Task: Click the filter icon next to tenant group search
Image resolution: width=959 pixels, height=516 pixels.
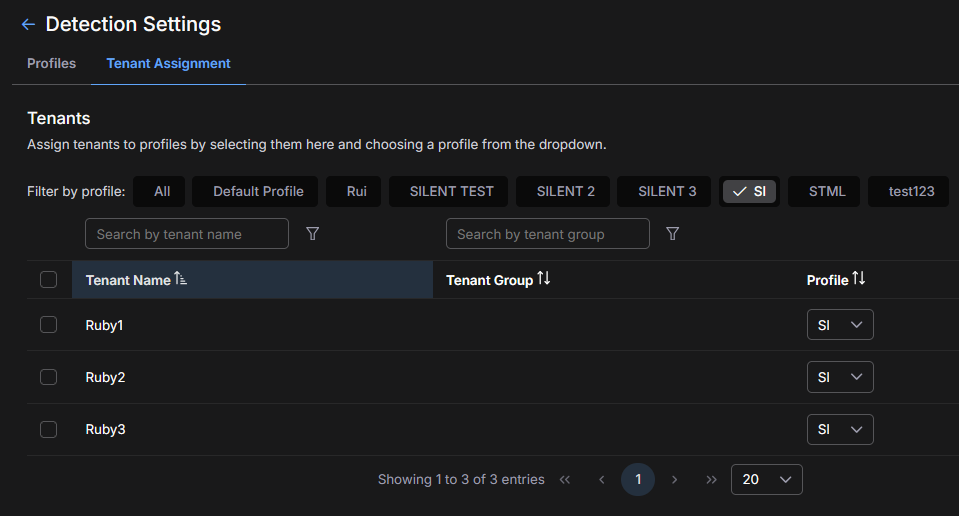Action: (x=673, y=233)
